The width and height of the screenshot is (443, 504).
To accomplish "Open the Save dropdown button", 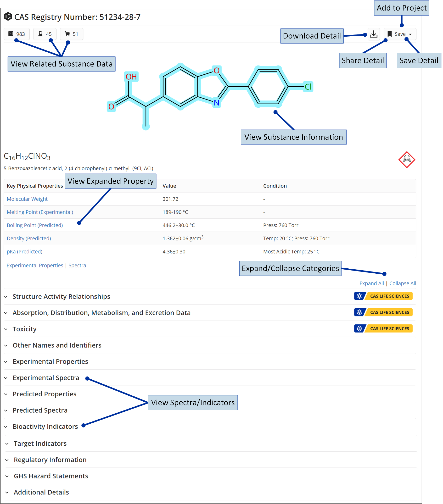I will [x=399, y=34].
